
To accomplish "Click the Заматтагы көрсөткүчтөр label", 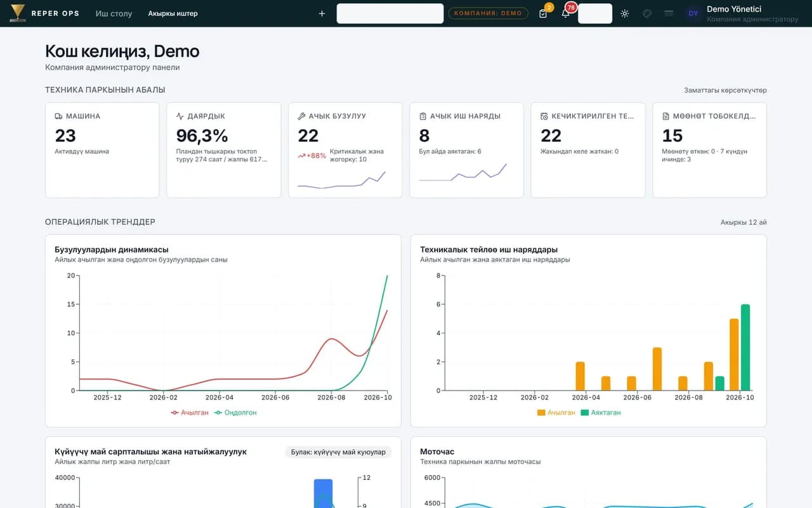I will [725, 90].
